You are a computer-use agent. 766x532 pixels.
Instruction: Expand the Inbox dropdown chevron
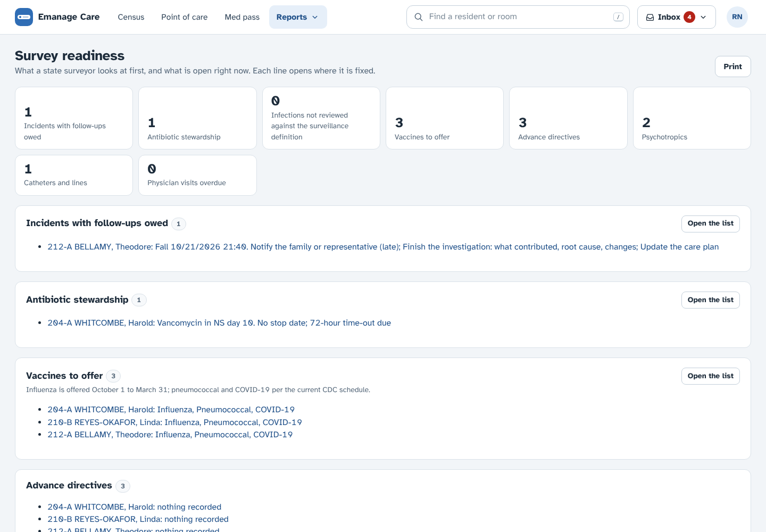[x=703, y=17]
